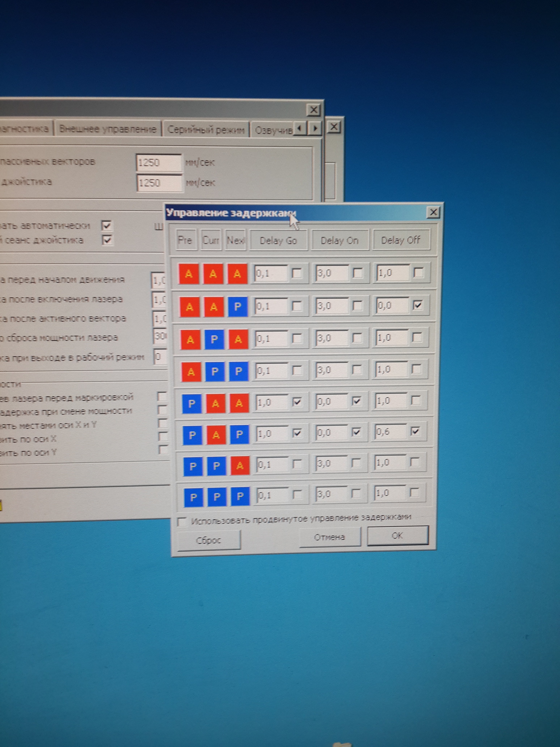Click the blue P Pre icon in the P-A-A row
The width and height of the screenshot is (560, 747).
(191, 403)
